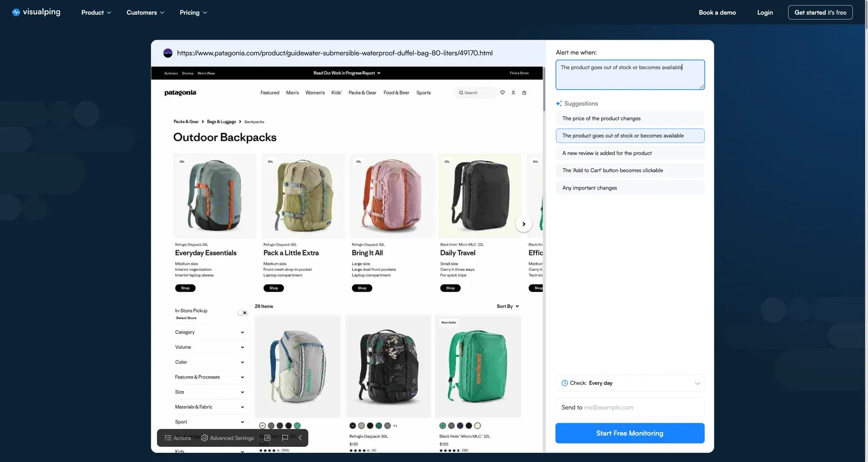This screenshot has height=462, width=868.
Task: Select the teal swatch under the gray backpack
Action: pos(297,426)
